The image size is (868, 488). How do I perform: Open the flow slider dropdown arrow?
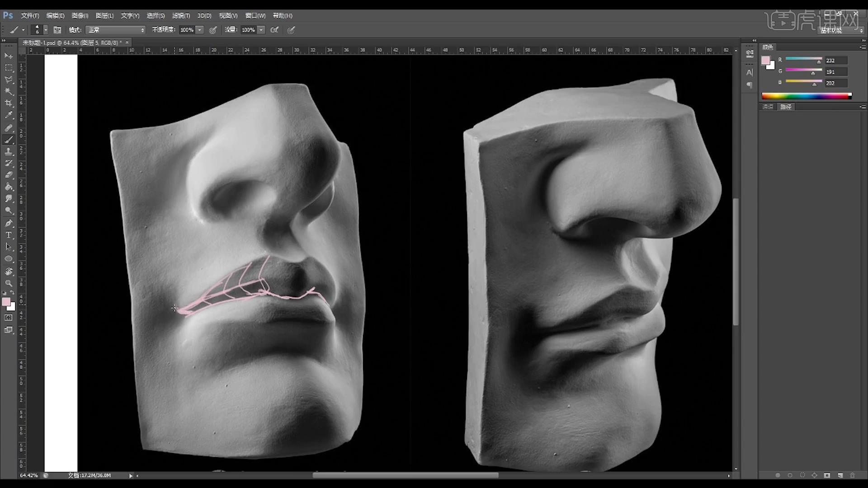click(261, 30)
